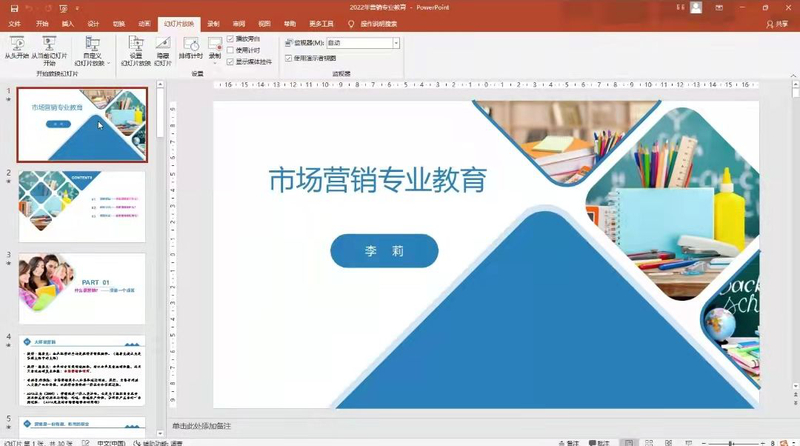This screenshot has width=800, height=446.
Task: Start slideshow from current slide (从当前幻灯片开始)
Action: (x=49, y=51)
